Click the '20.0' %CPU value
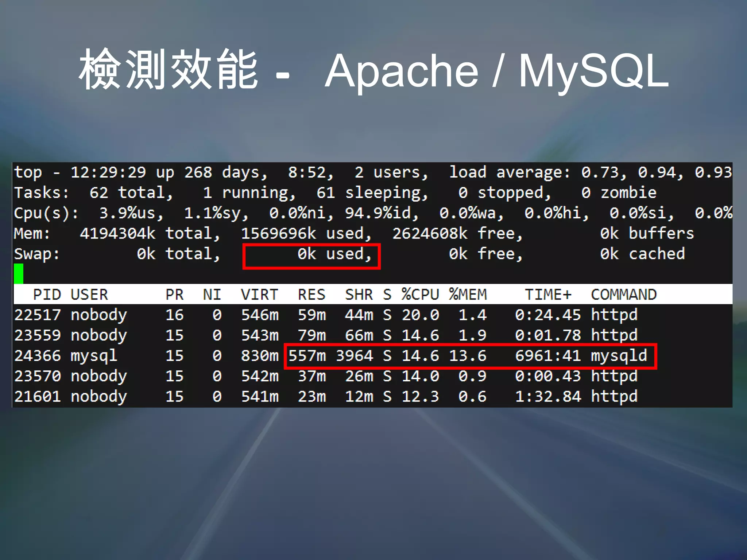Image resolution: width=747 pixels, height=560 pixels. (x=421, y=315)
